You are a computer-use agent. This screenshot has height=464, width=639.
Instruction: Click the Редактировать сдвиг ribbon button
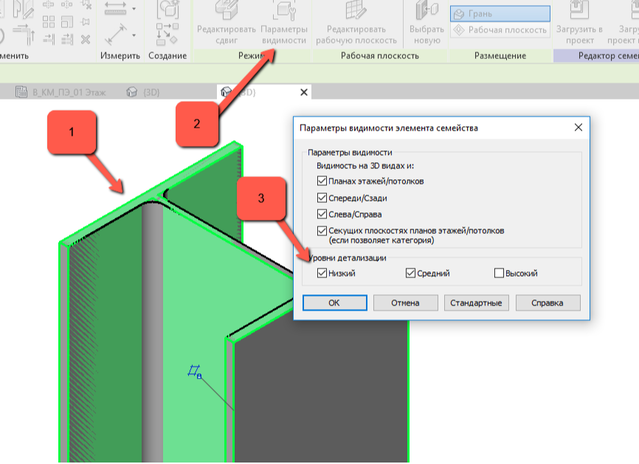[x=226, y=23]
